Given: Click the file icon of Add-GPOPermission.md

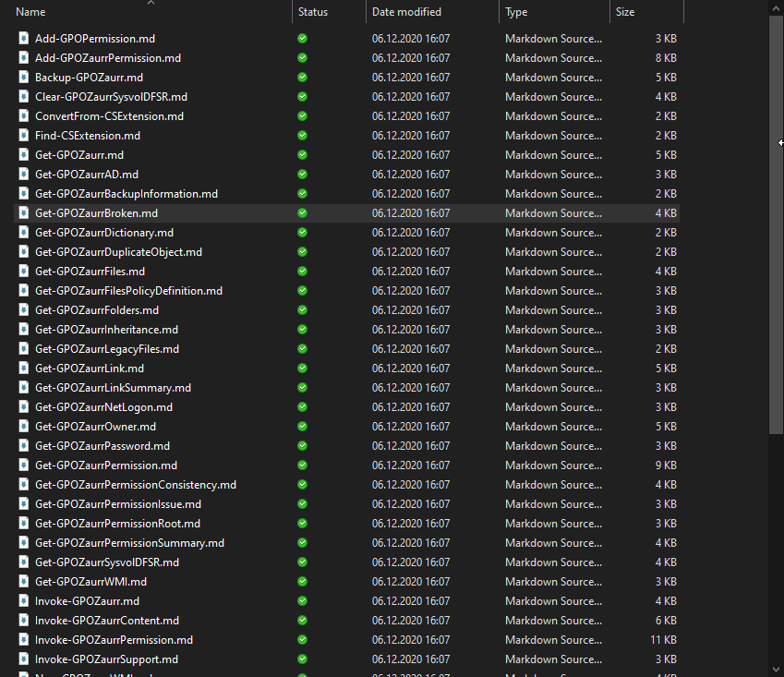Looking at the screenshot, I should pos(25,39).
